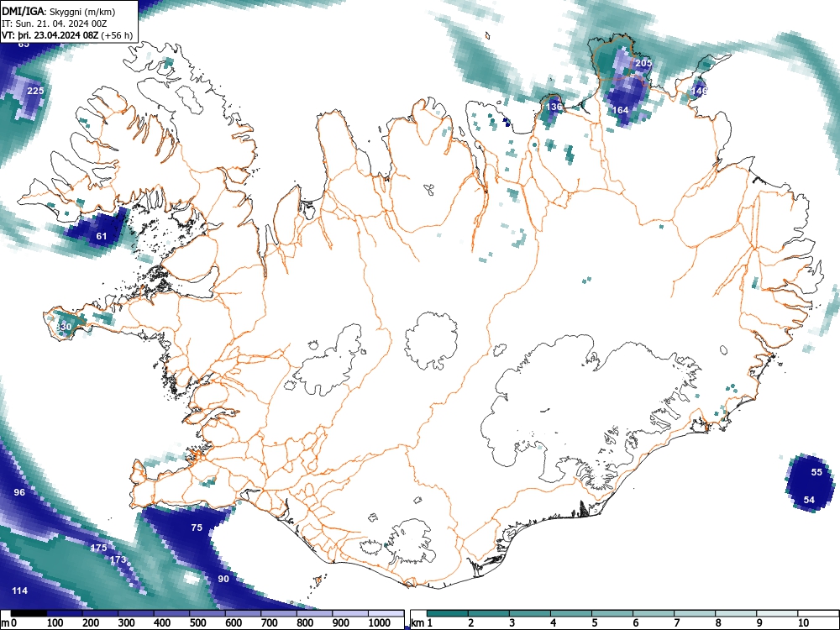
Task: Click the map value 96 offshore
Action: (x=19, y=491)
